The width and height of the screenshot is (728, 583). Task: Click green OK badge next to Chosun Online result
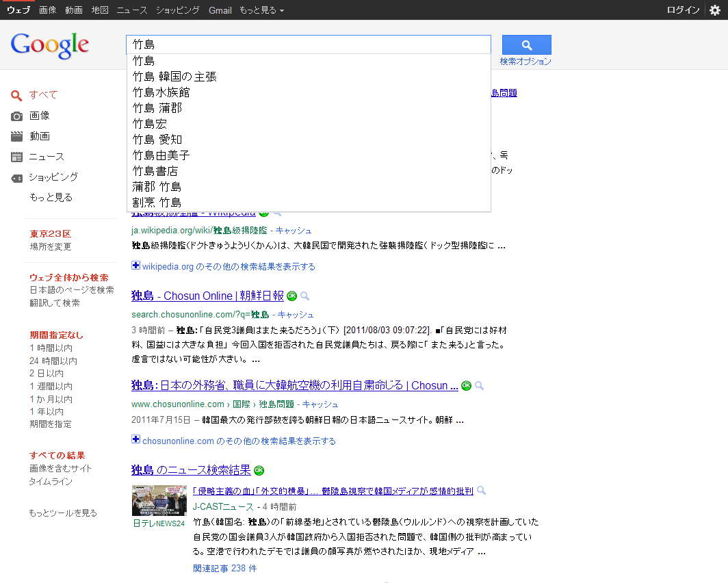[291, 296]
